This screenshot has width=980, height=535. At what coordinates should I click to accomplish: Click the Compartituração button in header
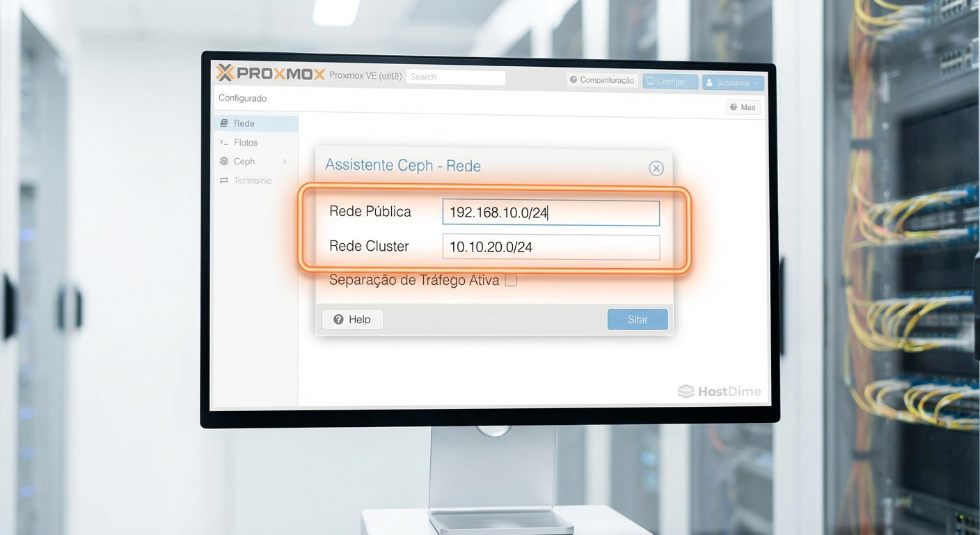[x=601, y=80]
